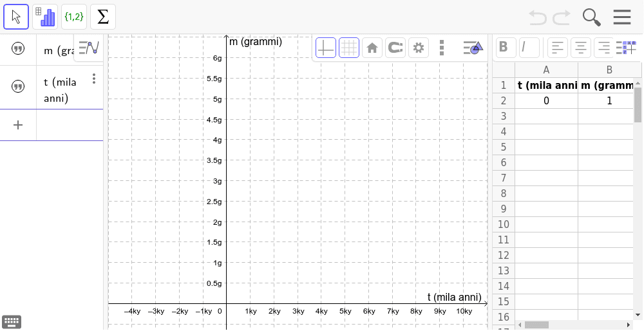Click the '3g' y-axis tick label
644x331 pixels.
click(x=217, y=181)
